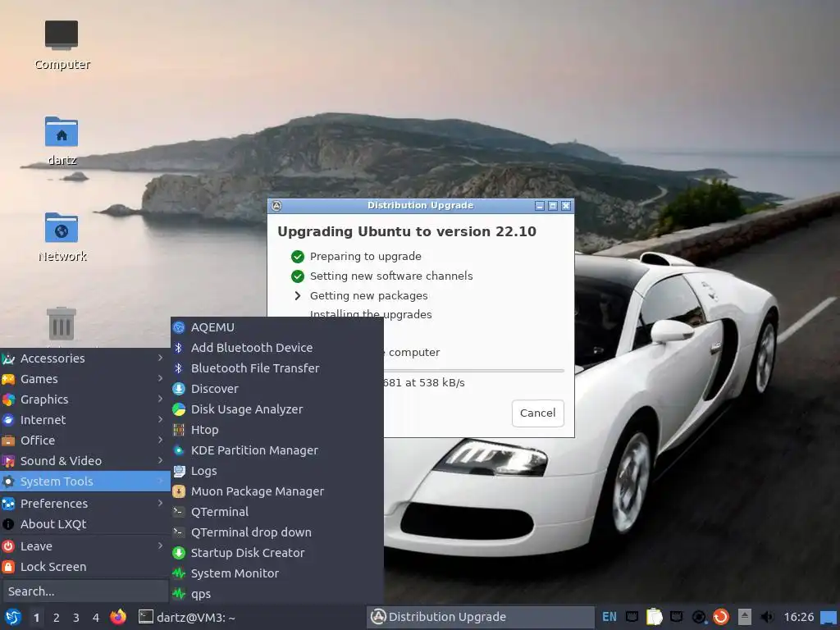Screen dimensions: 840x630
Task: Expand the Games submenu
Action: 85,379
